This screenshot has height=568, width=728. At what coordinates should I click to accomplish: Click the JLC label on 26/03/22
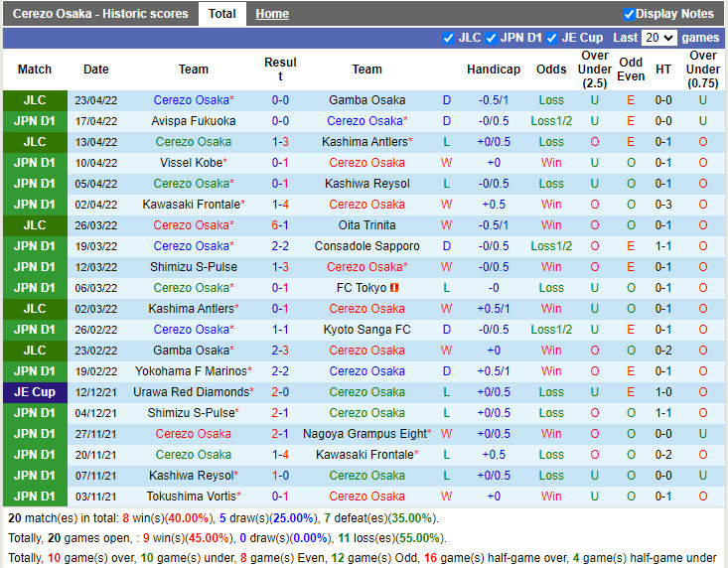[35, 225]
